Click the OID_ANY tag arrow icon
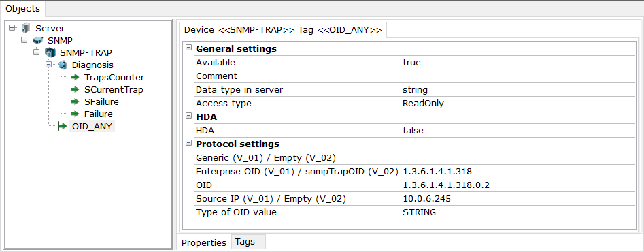This screenshot has height=252, width=644. pos(63,126)
